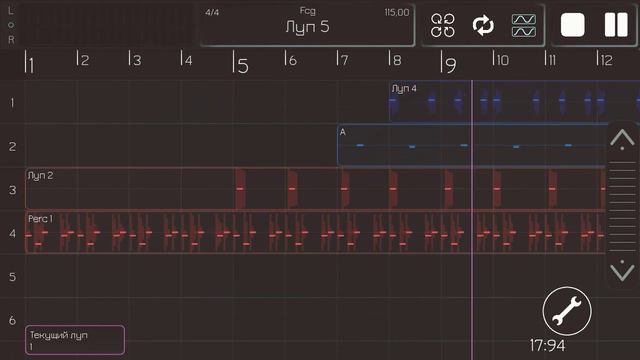Select track number 5
640x360 pixels.
[x=12, y=277]
